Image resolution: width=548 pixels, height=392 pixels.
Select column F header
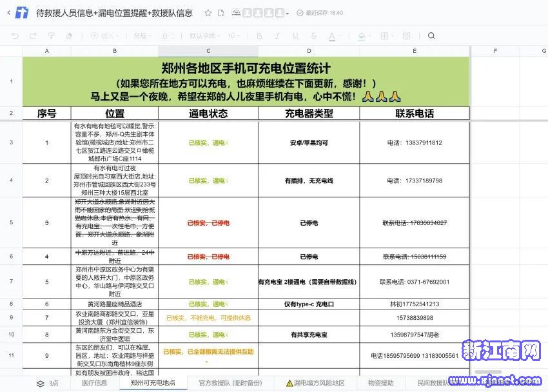(x=495, y=51)
